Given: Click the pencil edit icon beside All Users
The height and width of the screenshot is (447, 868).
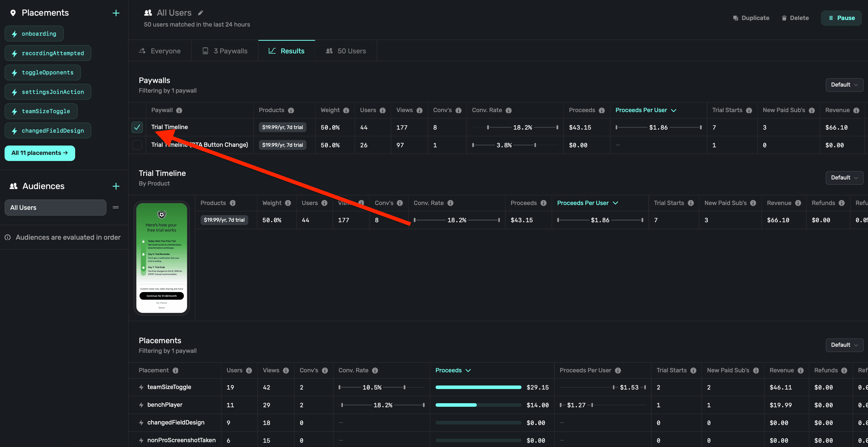Looking at the screenshot, I should pos(200,13).
